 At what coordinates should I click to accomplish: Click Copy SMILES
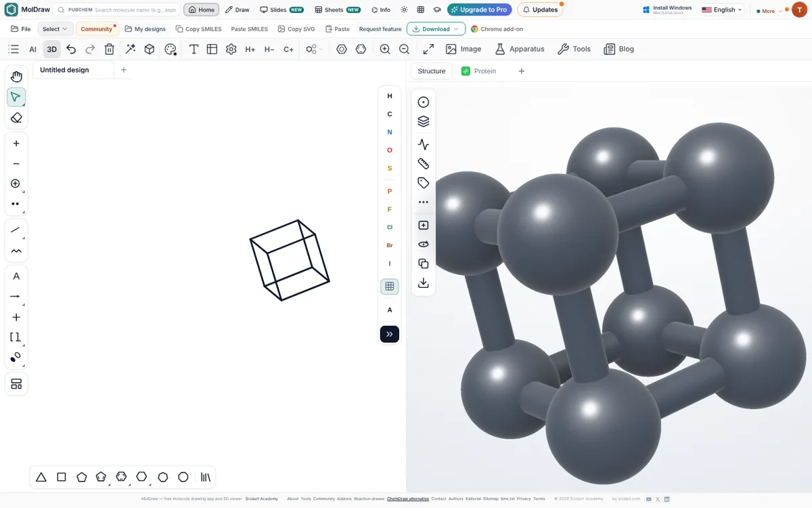(198, 29)
